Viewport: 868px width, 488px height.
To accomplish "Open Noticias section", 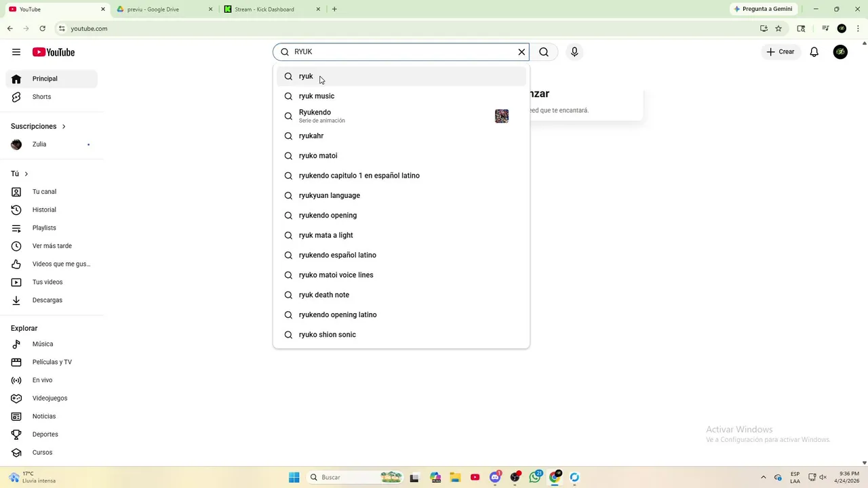I will tap(52, 416).
